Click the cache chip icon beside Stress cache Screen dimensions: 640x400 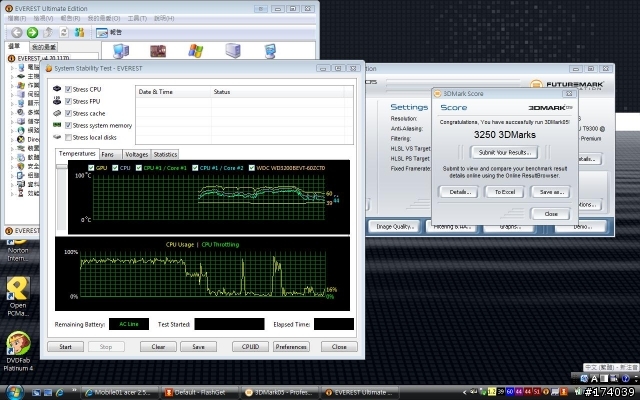[57, 113]
